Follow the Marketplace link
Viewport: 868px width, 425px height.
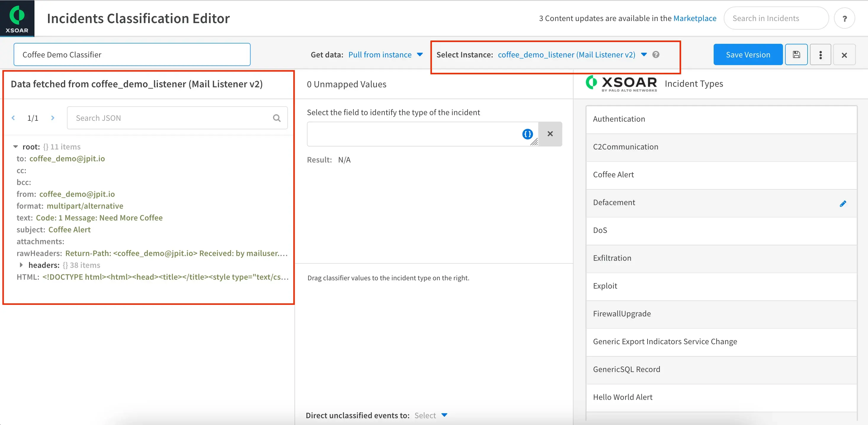click(695, 18)
